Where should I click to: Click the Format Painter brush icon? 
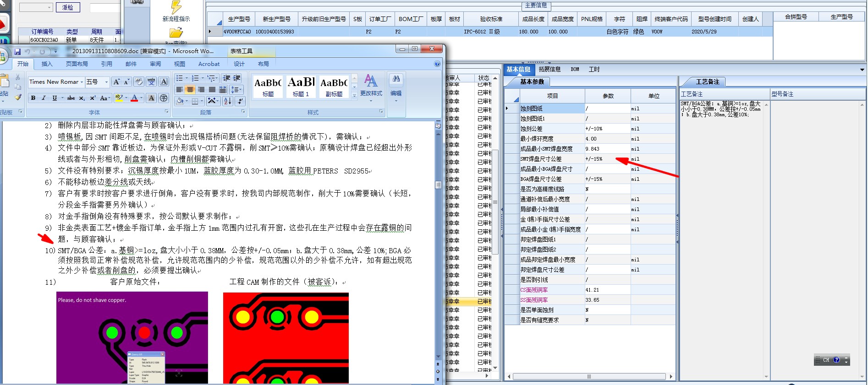(x=18, y=97)
